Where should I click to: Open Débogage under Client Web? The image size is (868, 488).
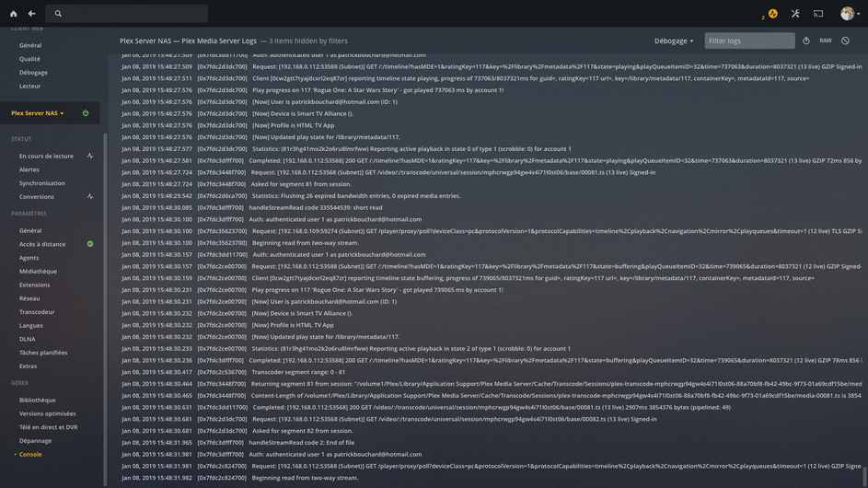tap(33, 73)
